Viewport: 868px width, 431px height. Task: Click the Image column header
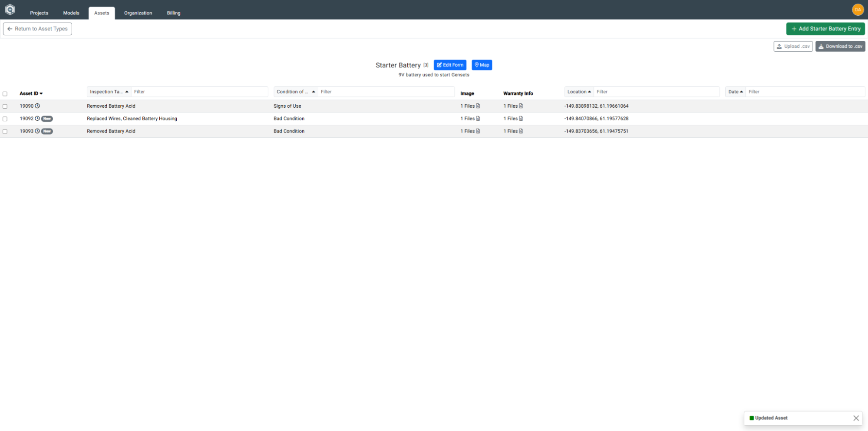point(467,93)
